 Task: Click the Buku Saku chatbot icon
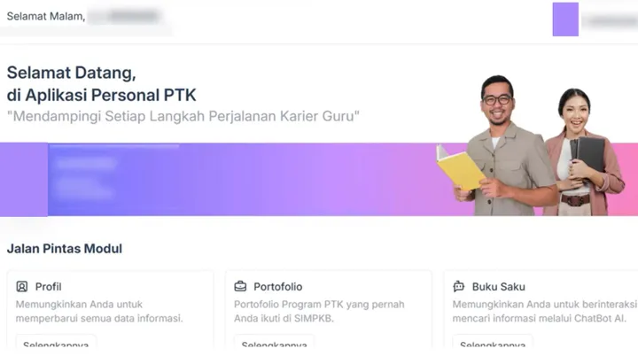point(459,287)
